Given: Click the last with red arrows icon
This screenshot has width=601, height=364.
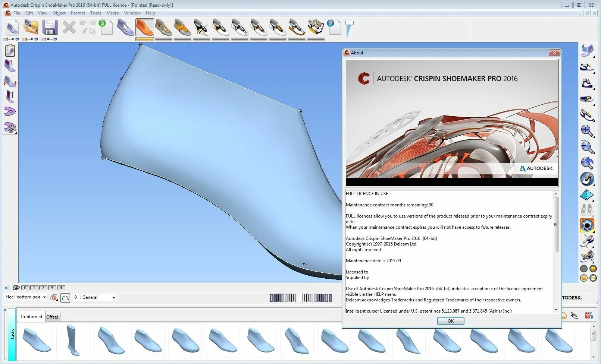Looking at the screenshot, I should 10,81.
